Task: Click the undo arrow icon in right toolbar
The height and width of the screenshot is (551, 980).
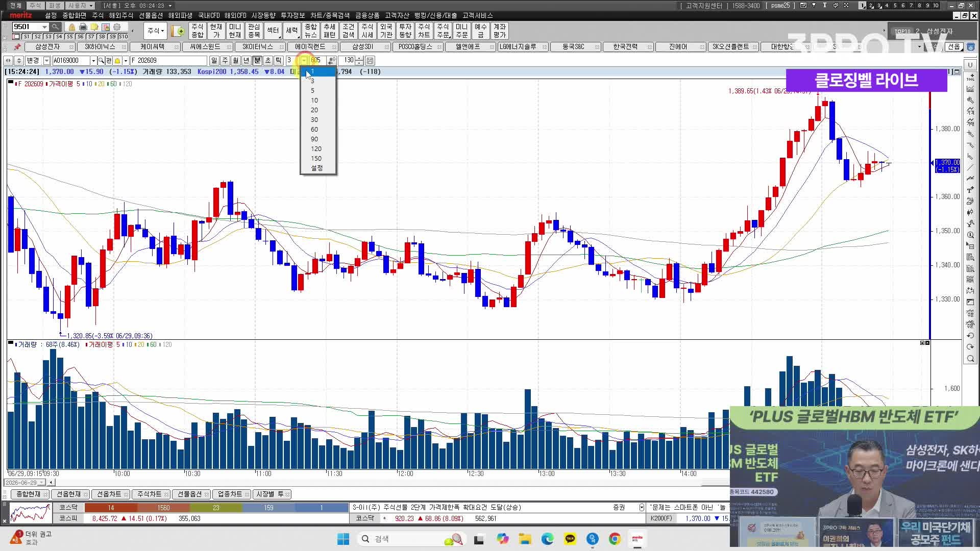Action: 970,336
